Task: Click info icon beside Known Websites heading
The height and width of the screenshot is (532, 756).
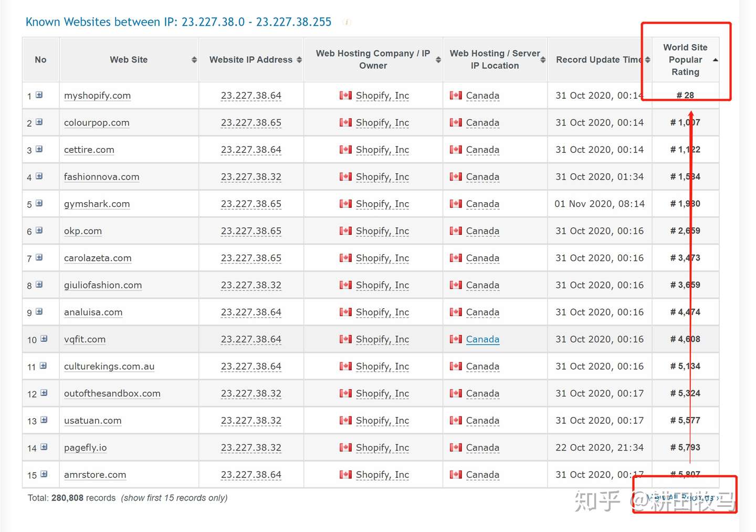Action: click(x=346, y=22)
